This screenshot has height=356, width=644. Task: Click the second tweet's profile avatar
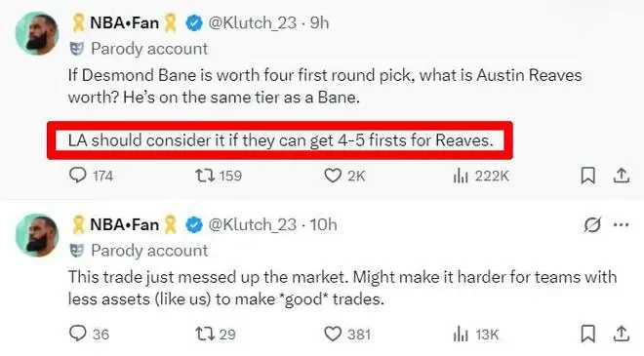tap(37, 235)
